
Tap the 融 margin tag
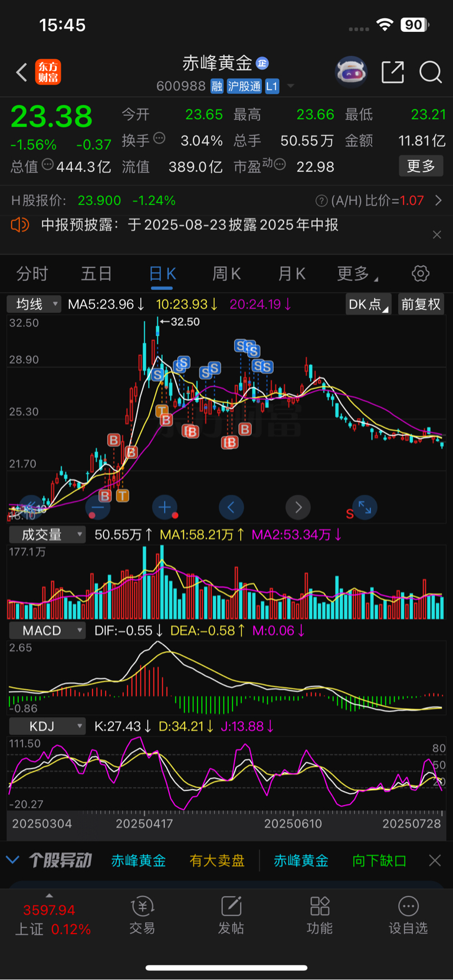click(217, 87)
